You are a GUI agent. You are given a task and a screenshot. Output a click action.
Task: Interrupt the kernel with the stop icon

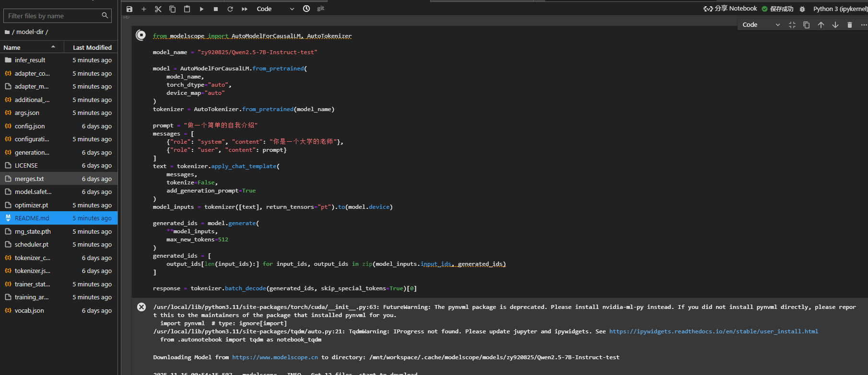click(x=216, y=9)
